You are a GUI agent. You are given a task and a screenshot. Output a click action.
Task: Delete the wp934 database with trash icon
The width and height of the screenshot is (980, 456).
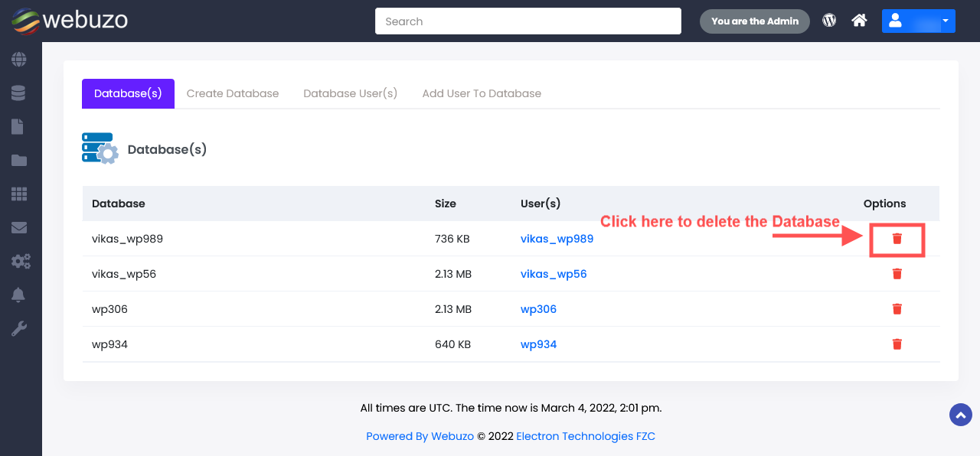897,344
